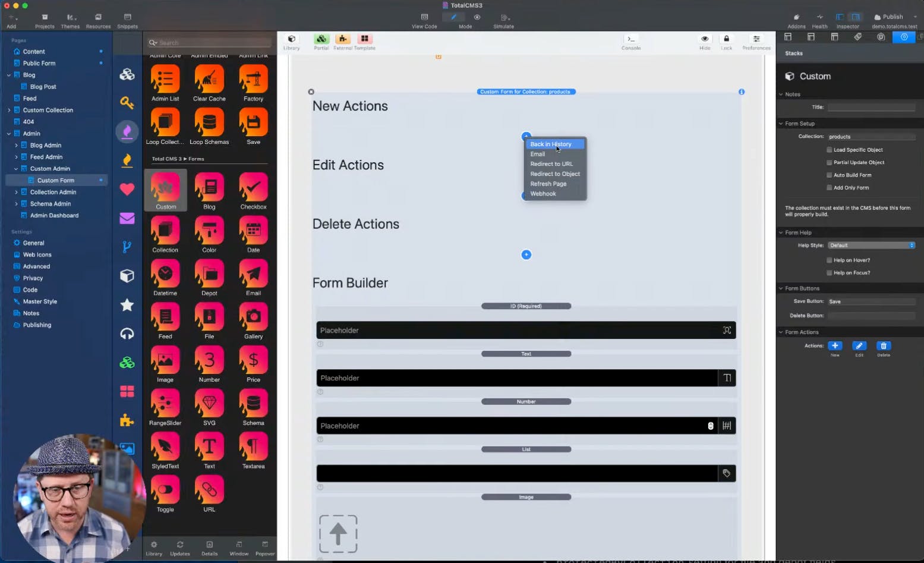The width and height of the screenshot is (924, 563).
Task: Add a Delete form action
Action: point(884,345)
